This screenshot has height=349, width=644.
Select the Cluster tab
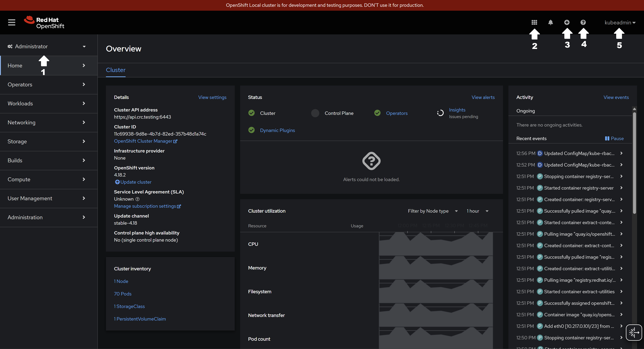pyautogui.click(x=116, y=70)
